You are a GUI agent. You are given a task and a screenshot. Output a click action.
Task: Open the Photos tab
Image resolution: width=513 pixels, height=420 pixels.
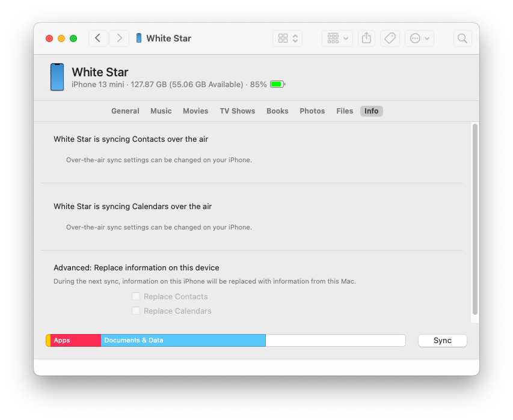pyautogui.click(x=312, y=111)
